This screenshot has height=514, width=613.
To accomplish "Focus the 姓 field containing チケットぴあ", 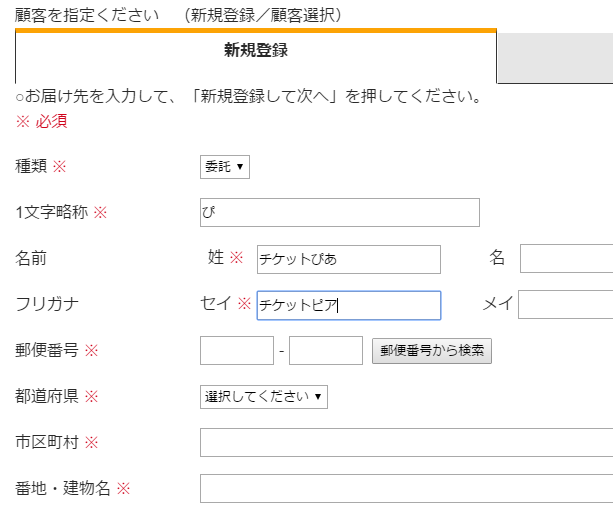I will [348, 259].
